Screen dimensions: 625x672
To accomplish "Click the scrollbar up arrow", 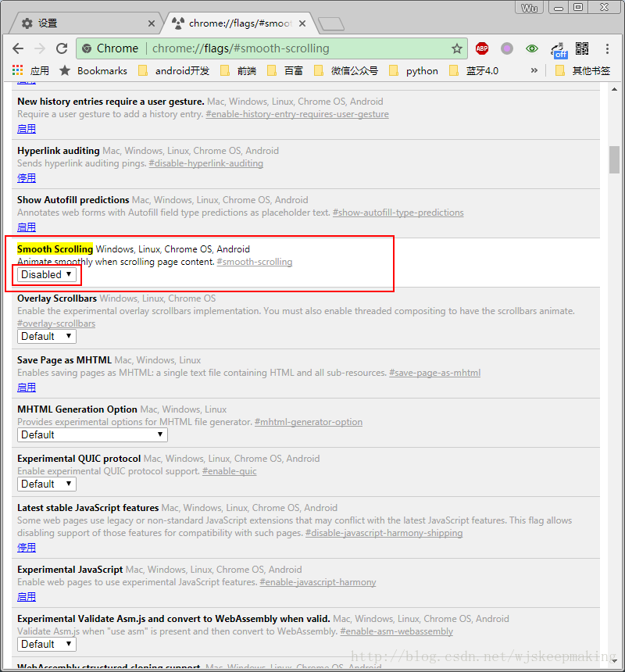I will [x=614, y=90].
